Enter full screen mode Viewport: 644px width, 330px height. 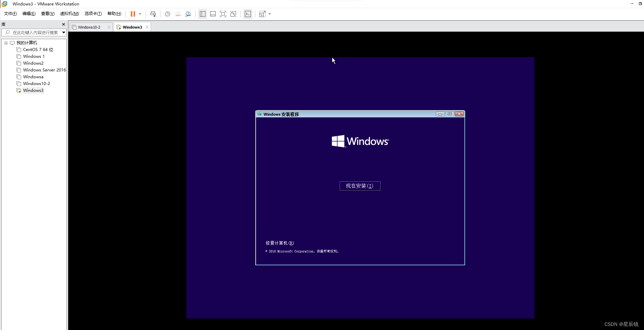(x=223, y=14)
